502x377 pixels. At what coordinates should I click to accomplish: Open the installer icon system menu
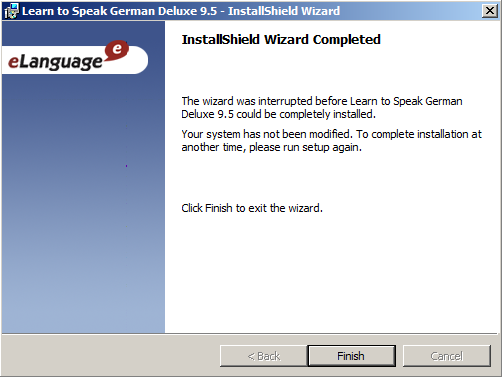coord(11,11)
